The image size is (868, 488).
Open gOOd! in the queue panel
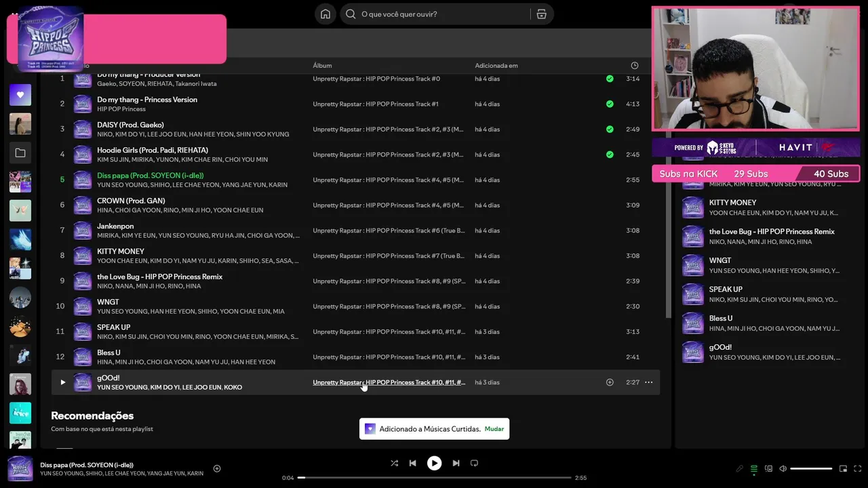point(720,347)
